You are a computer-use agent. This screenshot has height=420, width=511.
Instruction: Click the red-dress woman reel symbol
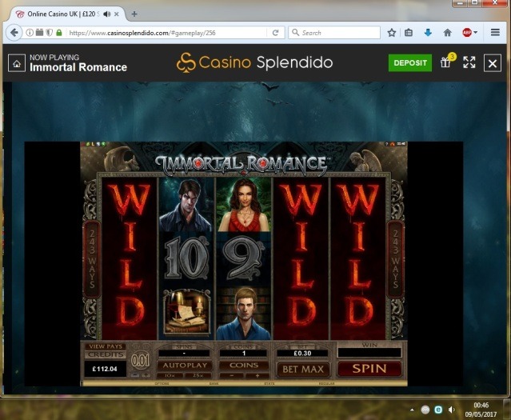(243, 205)
